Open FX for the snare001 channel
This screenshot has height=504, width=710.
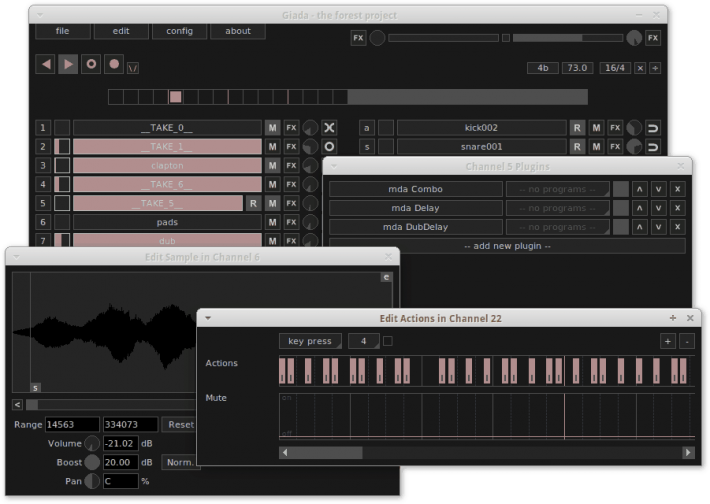[x=615, y=147]
